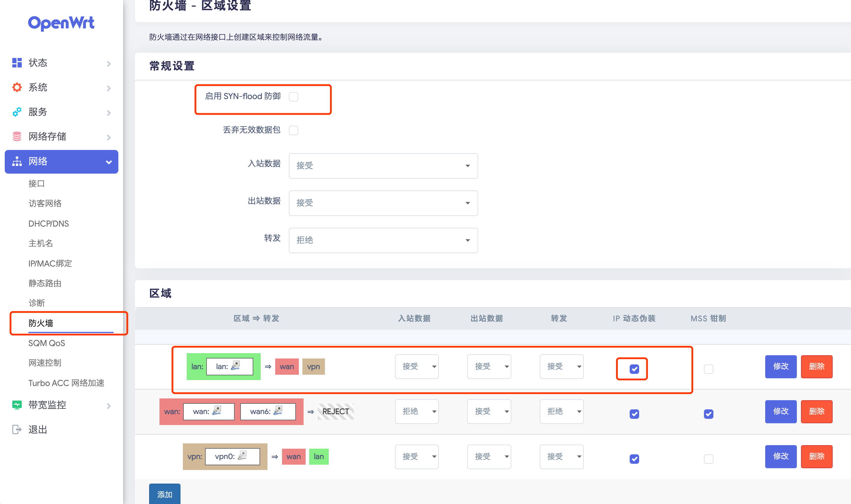Click the Services cogs icon
851x504 pixels.
[17, 112]
